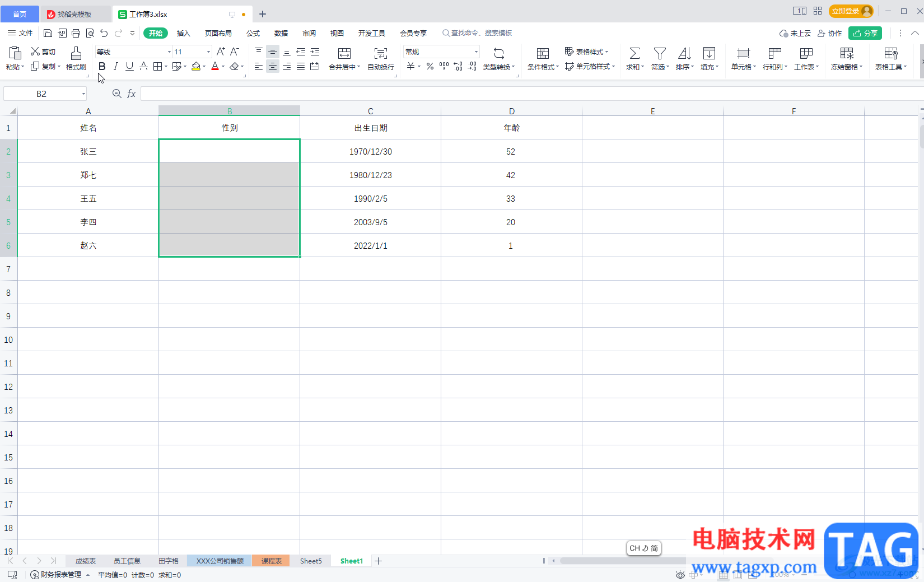Click the red font color A swatch

(215, 66)
